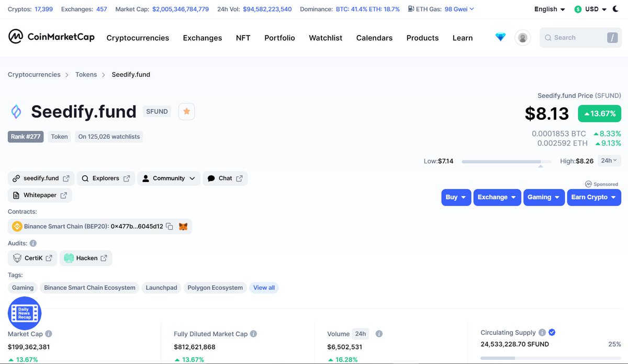Select the Gaming tag
The height and width of the screenshot is (364, 628).
[23, 288]
